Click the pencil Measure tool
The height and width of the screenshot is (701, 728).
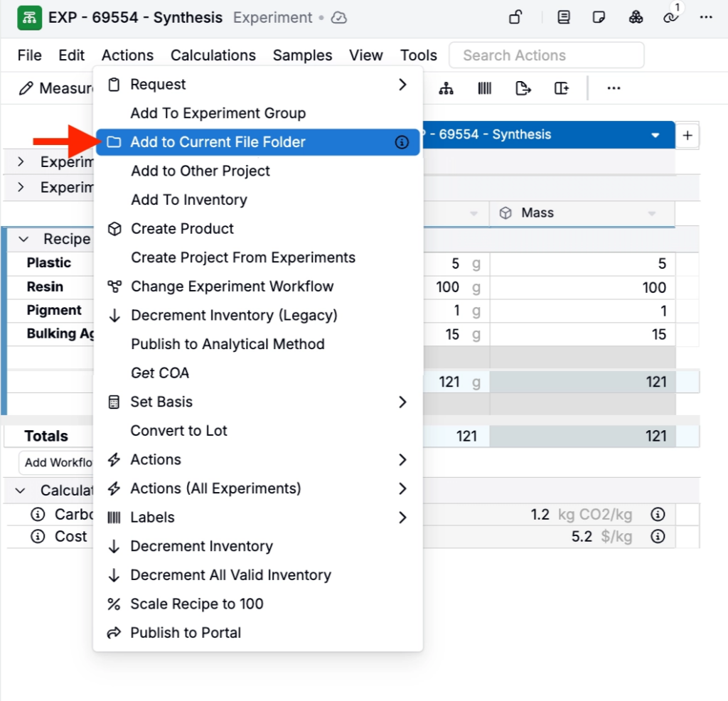(55, 88)
